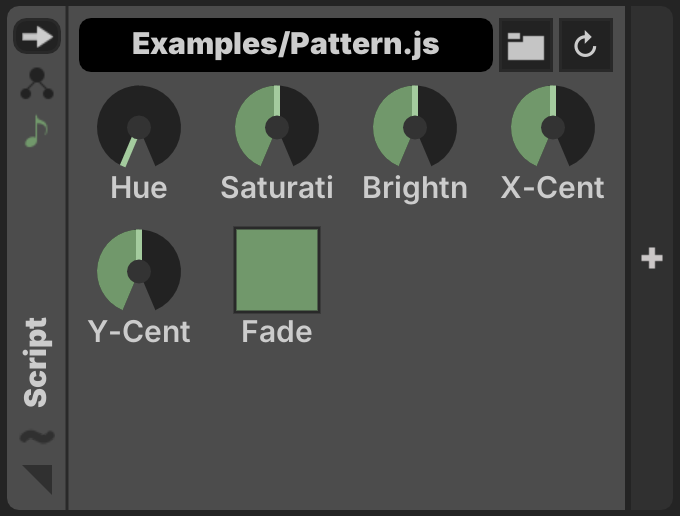The width and height of the screenshot is (680, 516).
Task: Click the Examples/Pattern.js file field
Action: [285, 45]
